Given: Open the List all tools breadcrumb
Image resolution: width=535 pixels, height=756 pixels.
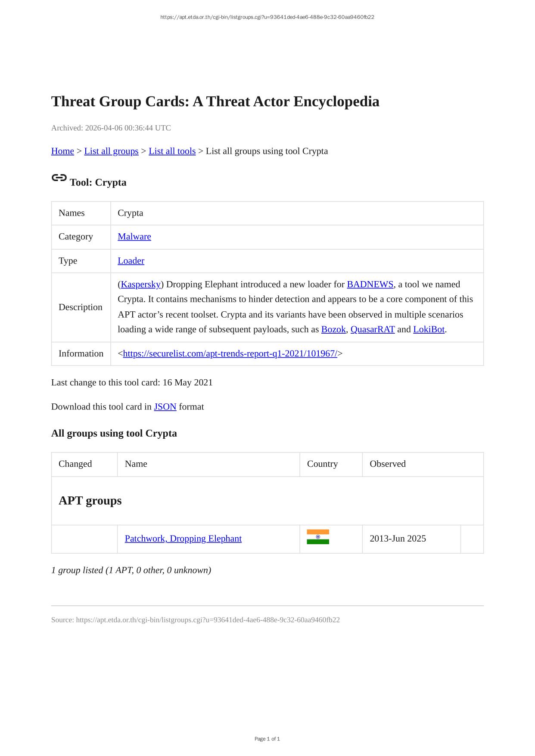Looking at the screenshot, I should pos(172,151).
